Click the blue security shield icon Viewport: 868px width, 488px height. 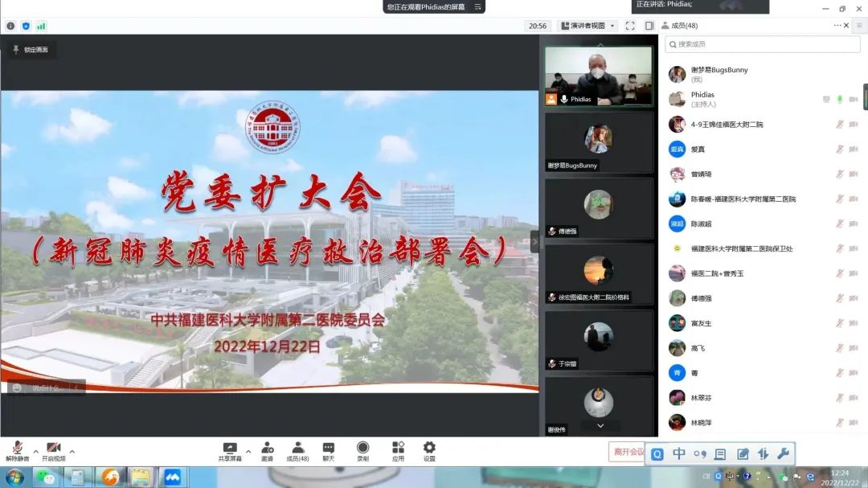26,26
